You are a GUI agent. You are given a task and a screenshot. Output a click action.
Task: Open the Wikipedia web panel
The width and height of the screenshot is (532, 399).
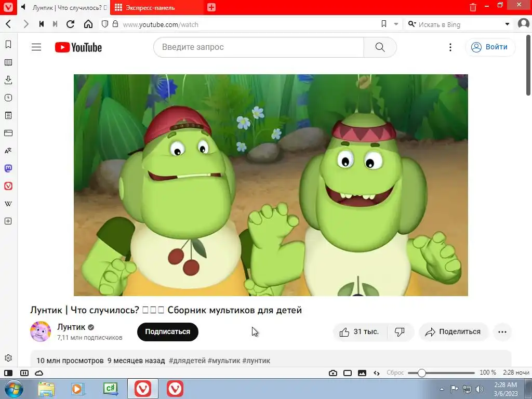click(8, 204)
